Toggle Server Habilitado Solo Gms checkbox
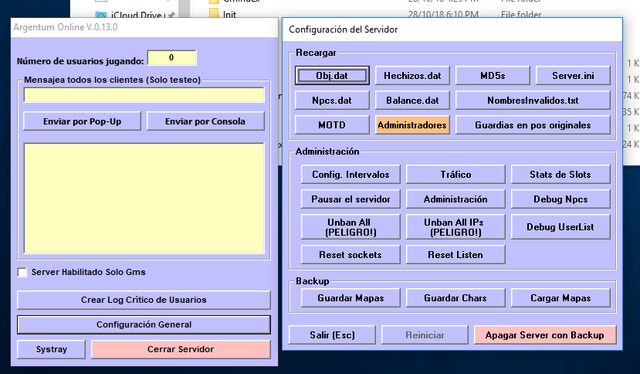 (22, 272)
